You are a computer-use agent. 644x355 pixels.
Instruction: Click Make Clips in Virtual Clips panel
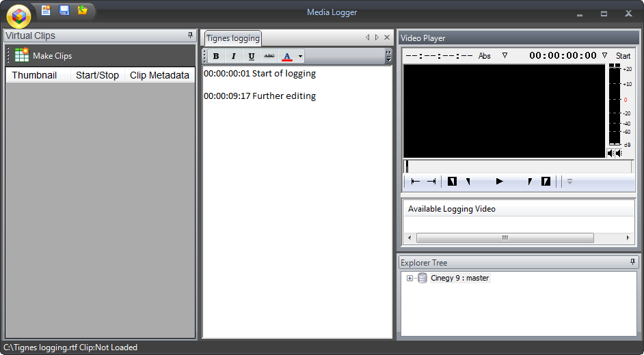(44, 56)
